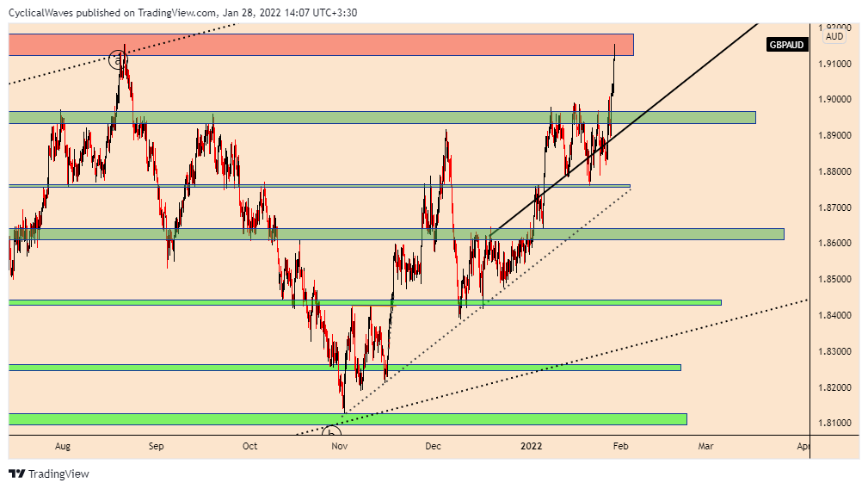The height and width of the screenshot is (489, 868).
Task: Select the red resistance zone rectangle
Action: (321, 45)
